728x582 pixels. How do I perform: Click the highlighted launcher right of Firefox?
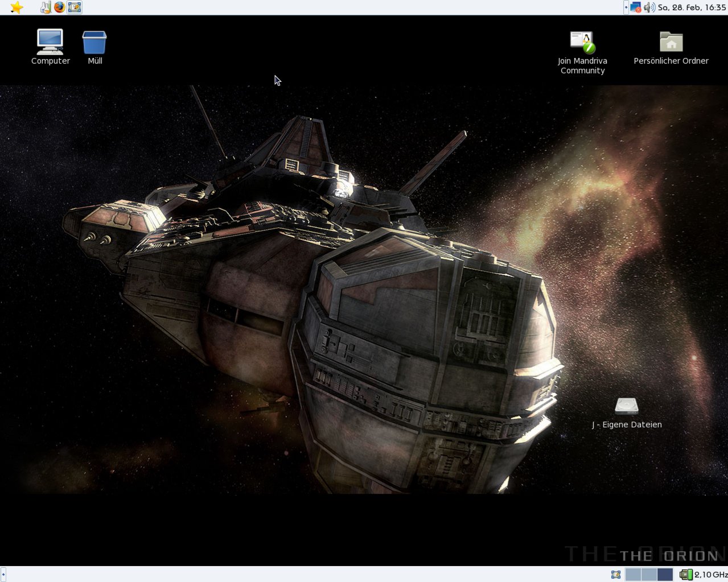tap(75, 7)
